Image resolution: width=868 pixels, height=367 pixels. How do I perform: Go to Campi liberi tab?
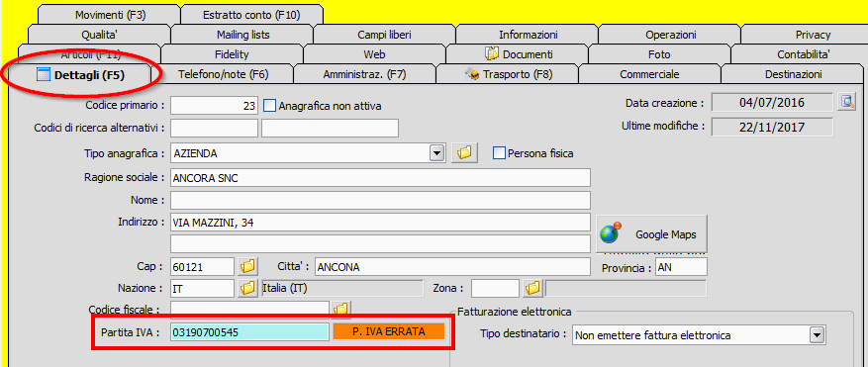(385, 35)
